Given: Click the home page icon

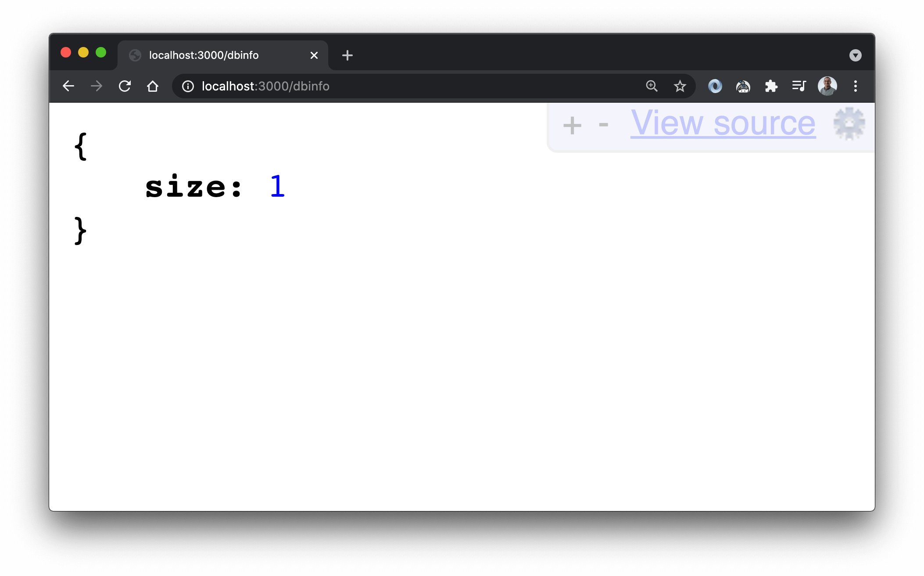Looking at the screenshot, I should point(152,86).
